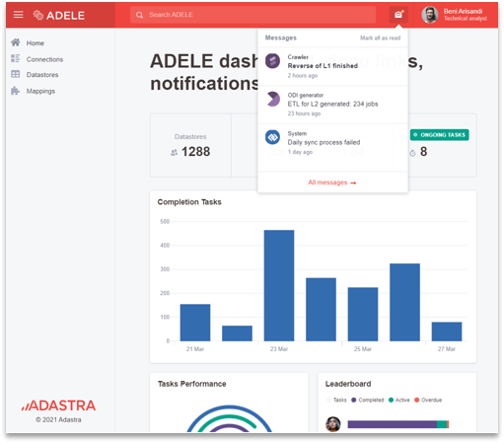Open Beni Arisandi profile avatar
This screenshot has width=504, height=443.
point(430,15)
